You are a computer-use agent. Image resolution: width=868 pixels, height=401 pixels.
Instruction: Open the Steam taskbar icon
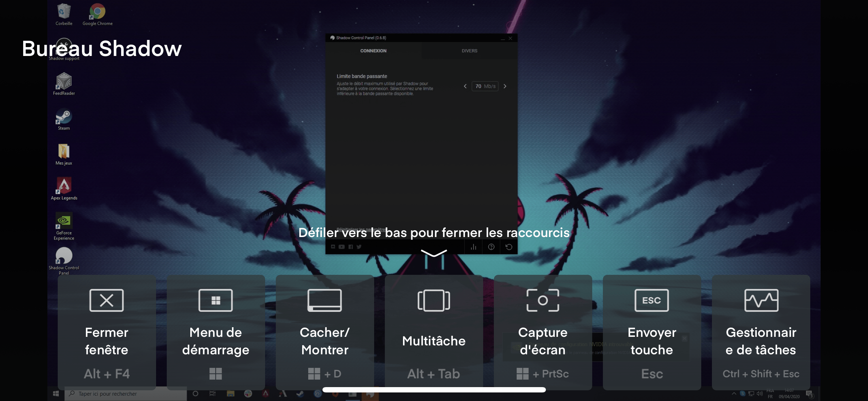(x=300, y=394)
